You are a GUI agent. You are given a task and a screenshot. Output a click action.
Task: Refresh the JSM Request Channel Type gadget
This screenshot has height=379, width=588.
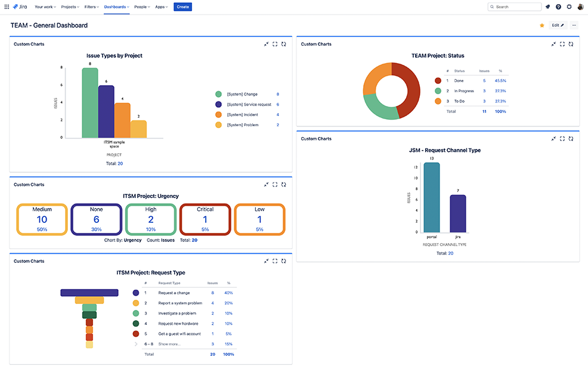coord(571,139)
